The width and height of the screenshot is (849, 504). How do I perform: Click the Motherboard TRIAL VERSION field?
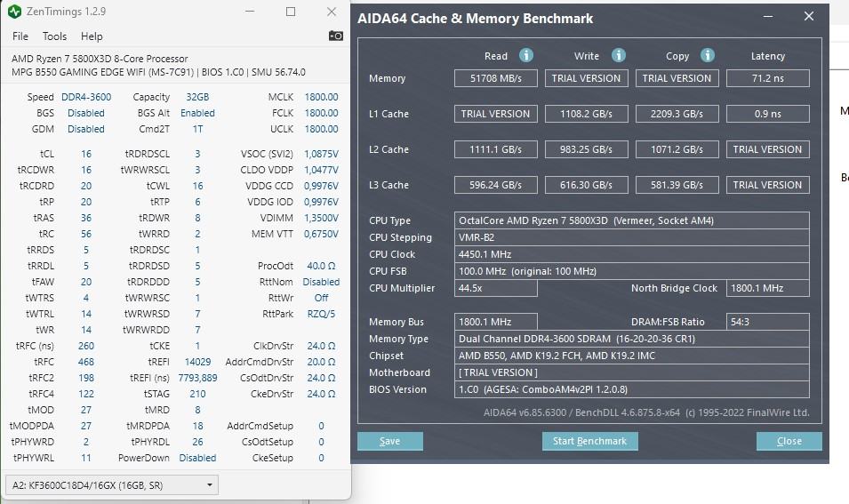pos(632,372)
